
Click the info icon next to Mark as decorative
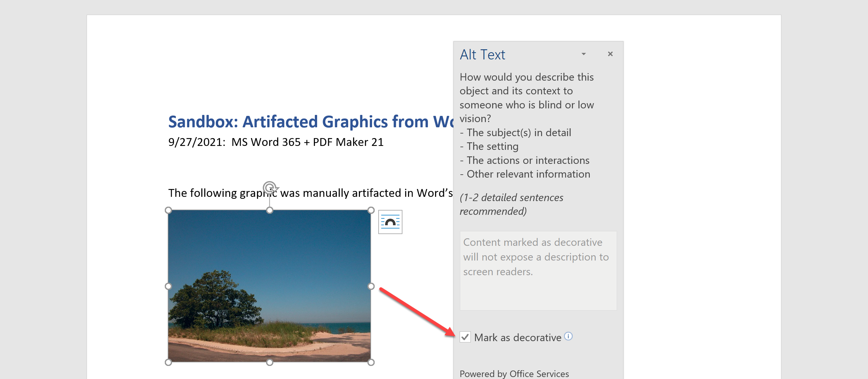coord(568,336)
